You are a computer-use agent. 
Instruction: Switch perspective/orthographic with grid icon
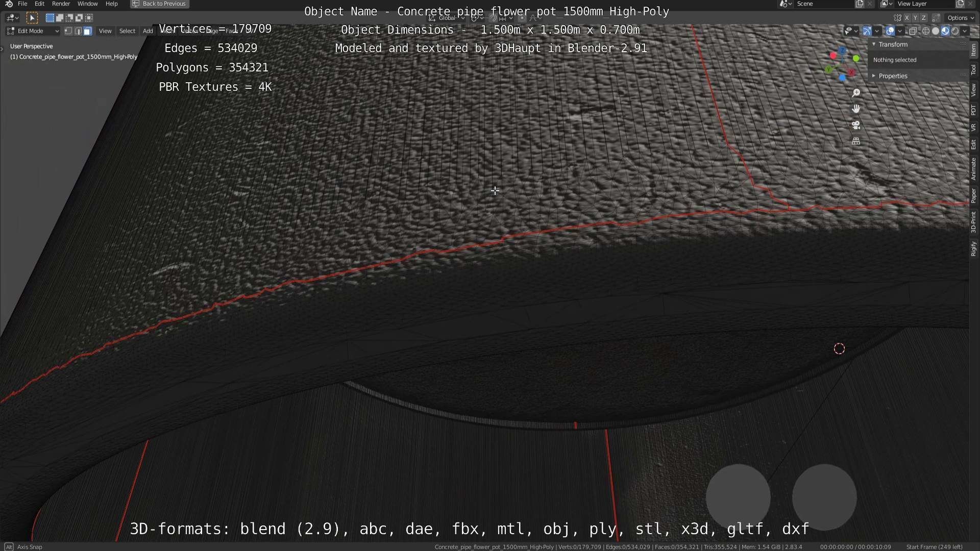856,141
